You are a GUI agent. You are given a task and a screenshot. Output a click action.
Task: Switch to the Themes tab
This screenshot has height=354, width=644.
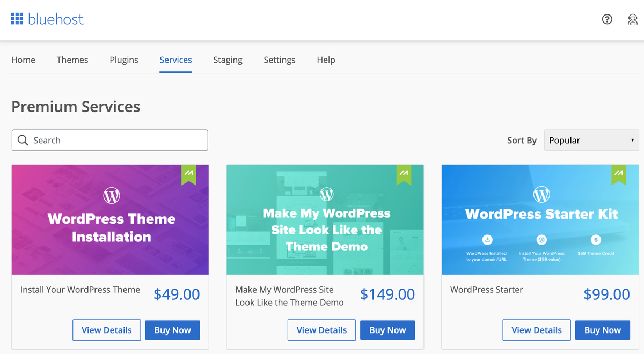(72, 60)
